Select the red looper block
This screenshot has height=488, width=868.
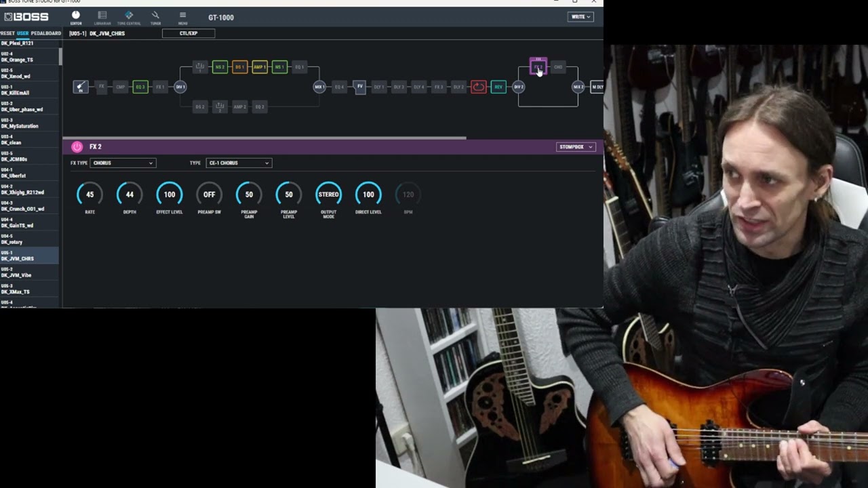[x=479, y=87]
